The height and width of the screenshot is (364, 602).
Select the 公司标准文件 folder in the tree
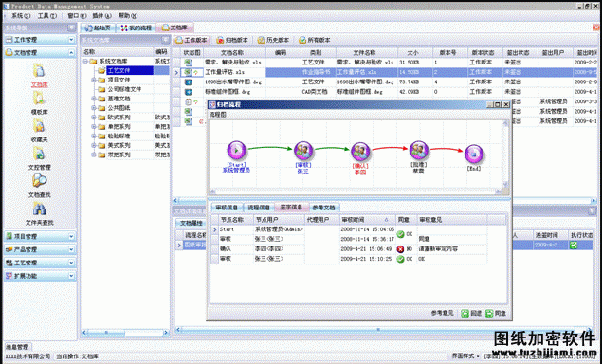[124, 89]
